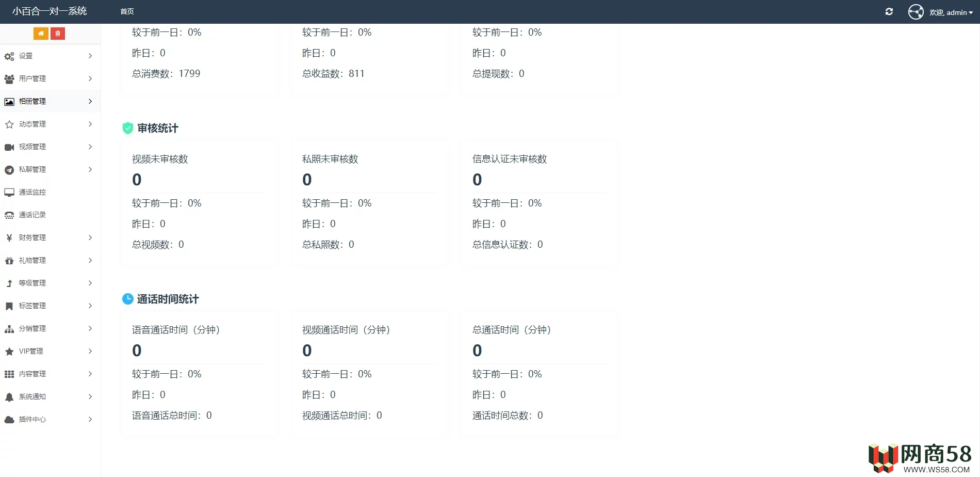Click the cloud icon beside 插件中心
This screenshot has width=980, height=477.
9,420
